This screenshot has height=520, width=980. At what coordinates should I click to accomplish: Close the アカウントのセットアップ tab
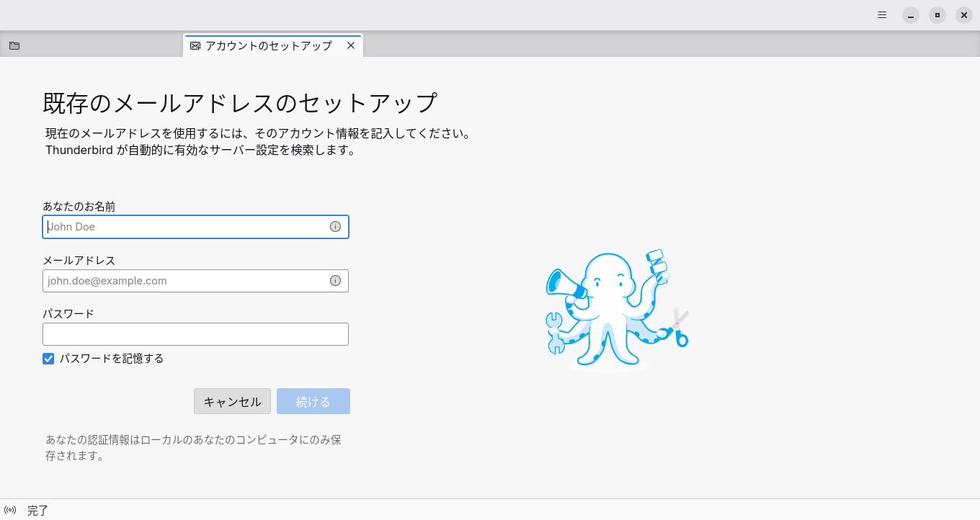[351, 45]
